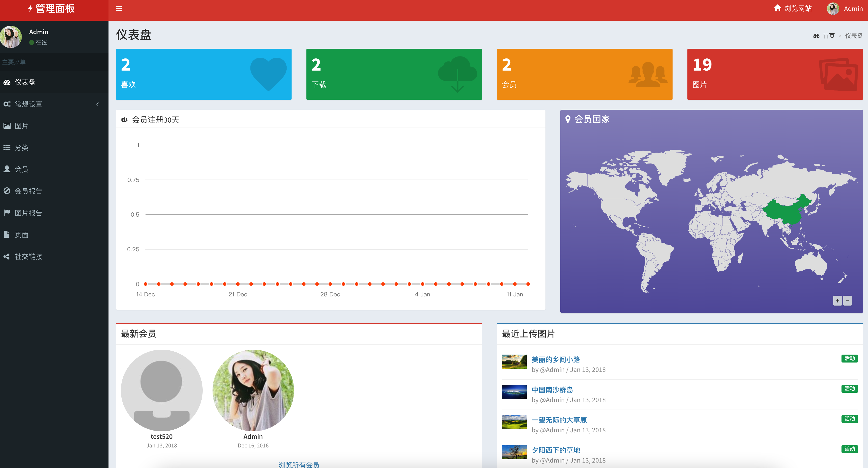Screen dimensions: 868x468
Task: Open 仪表盘 in the sidebar
Action: [54, 82]
